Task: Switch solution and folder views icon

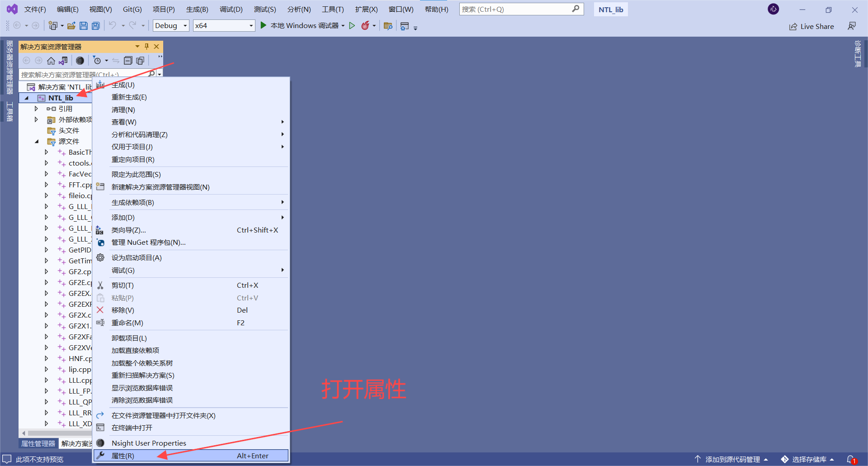Action: coord(63,61)
